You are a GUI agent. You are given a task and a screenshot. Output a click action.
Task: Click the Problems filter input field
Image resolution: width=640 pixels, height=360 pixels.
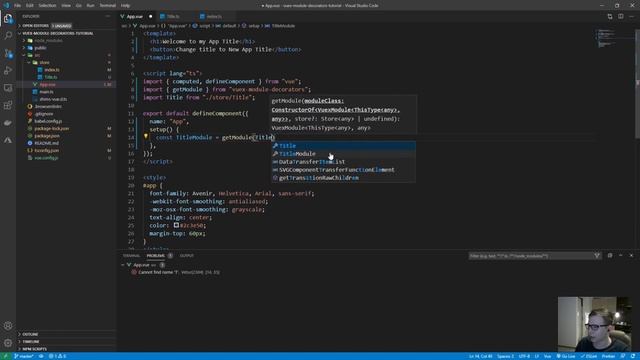point(531,256)
